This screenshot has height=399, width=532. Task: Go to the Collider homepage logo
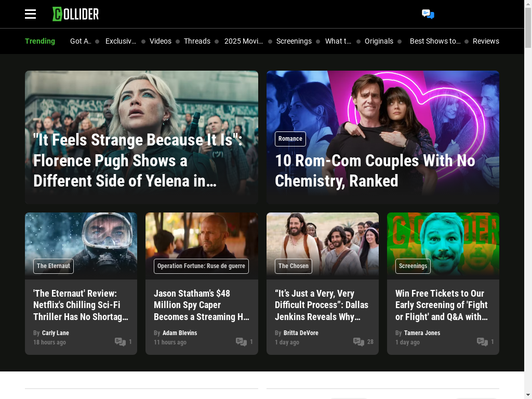(x=76, y=14)
